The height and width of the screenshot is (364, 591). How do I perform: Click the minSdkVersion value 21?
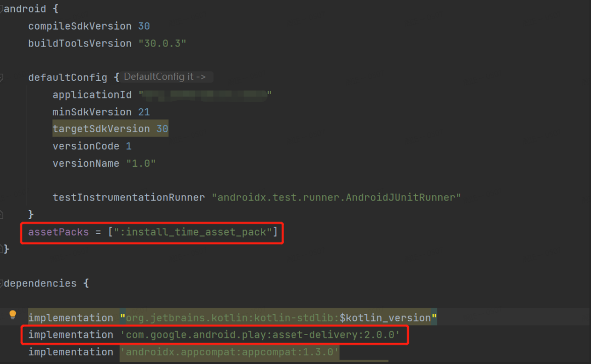coord(144,112)
